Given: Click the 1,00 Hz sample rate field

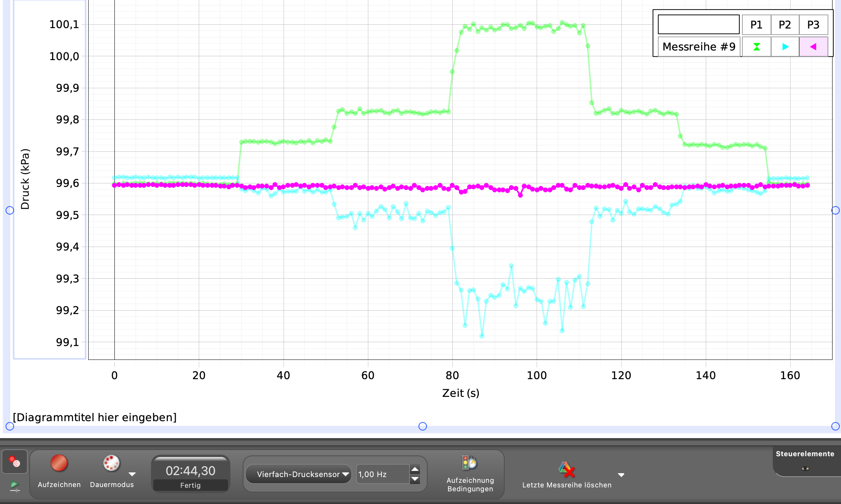Looking at the screenshot, I should pyautogui.click(x=382, y=474).
